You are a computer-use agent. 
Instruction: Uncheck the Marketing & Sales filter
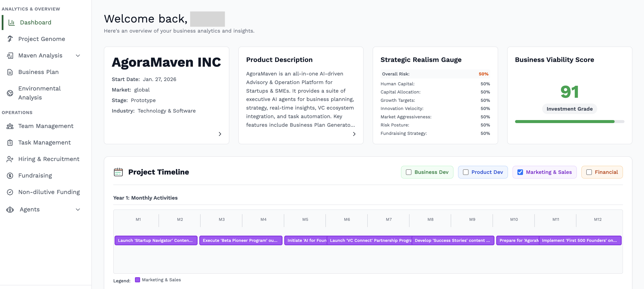(520, 172)
